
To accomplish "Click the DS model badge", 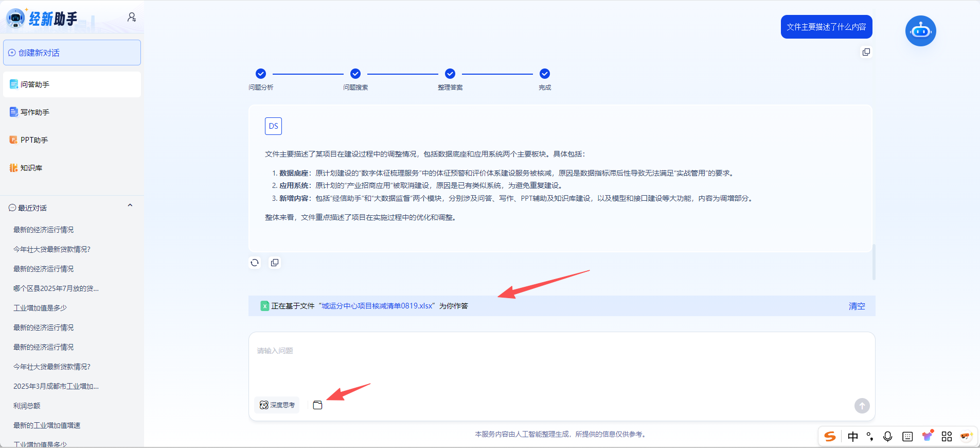I will point(273,126).
